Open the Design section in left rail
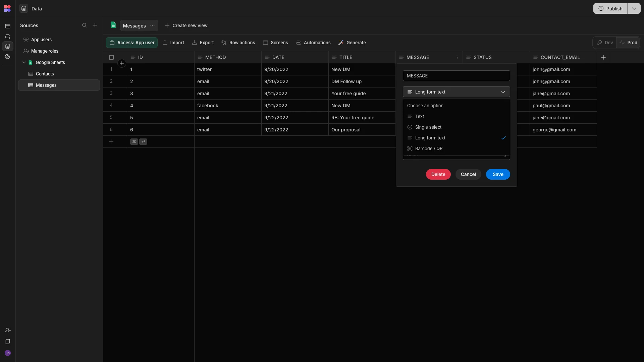This screenshot has width=644, height=362. click(x=8, y=26)
